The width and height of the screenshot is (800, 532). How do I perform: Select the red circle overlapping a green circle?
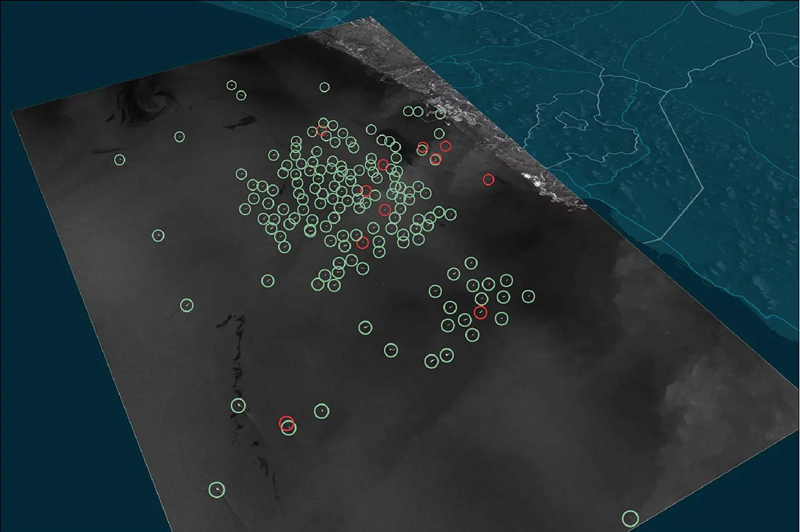coord(286,423)
